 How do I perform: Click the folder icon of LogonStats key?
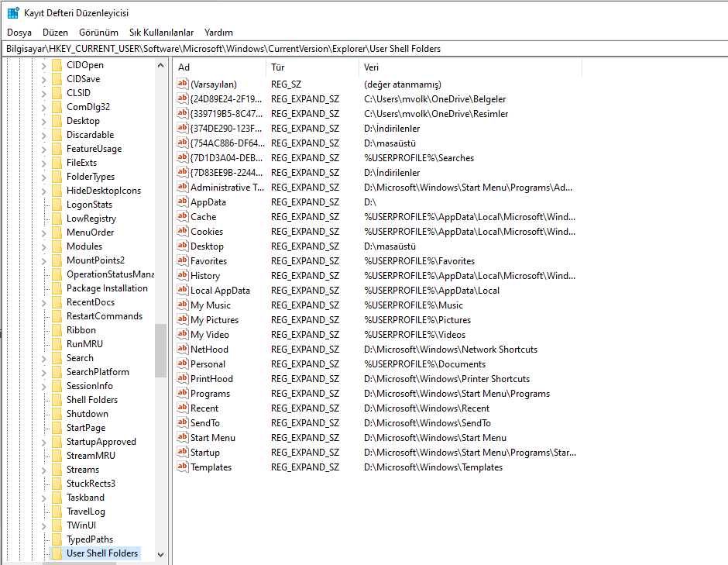tap(57, 205)
